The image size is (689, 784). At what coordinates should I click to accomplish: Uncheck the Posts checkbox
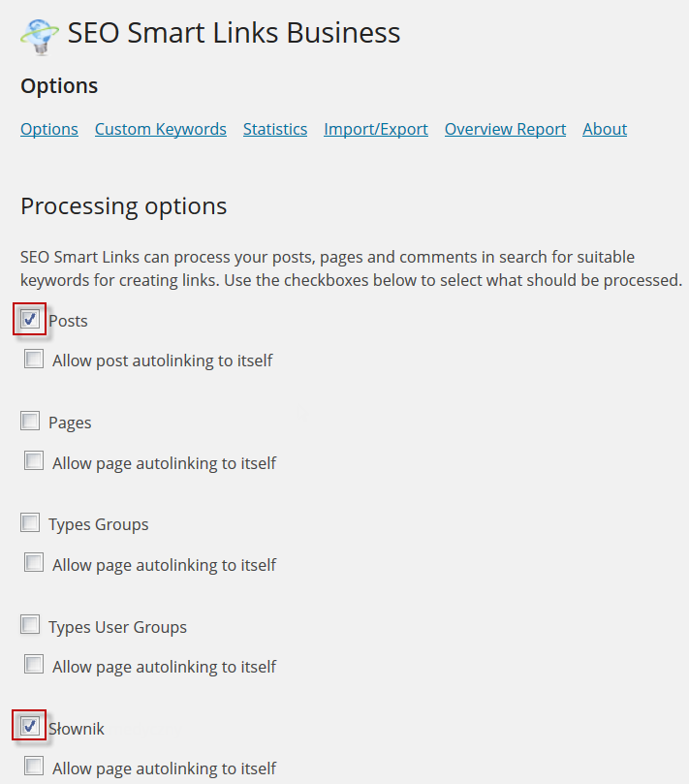(30, 319)
